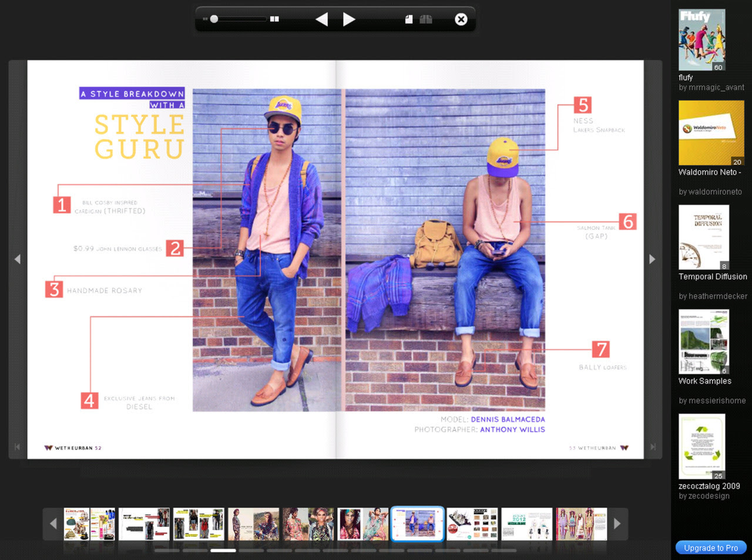Click the small zoom-out icon left of slider
Screen dimensions: 752x560
205,19
